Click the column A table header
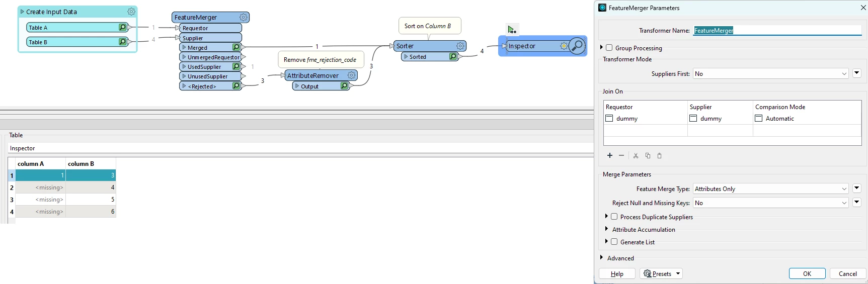Screen dimensions: 868x284 [41, 164]
